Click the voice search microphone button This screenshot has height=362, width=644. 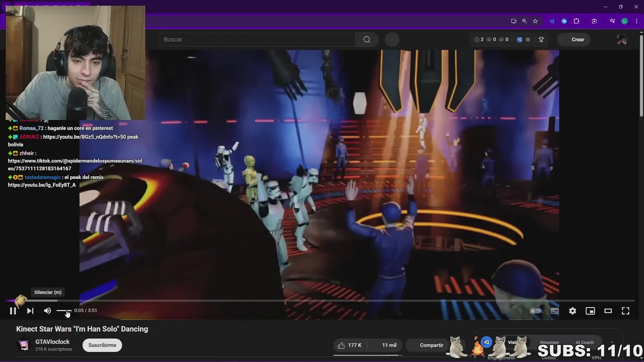pyautogui.click(x=392, y=40)
